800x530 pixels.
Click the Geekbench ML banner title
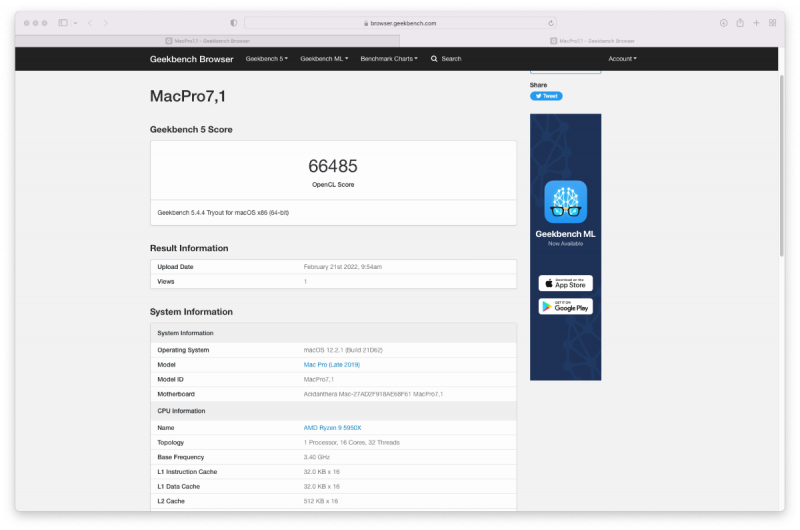click(x=565, y=234)
